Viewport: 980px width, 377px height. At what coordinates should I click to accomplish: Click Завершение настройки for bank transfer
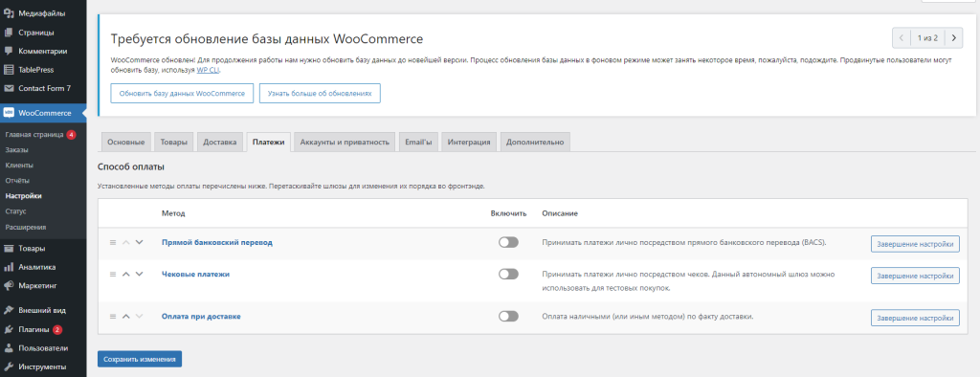[915, 244]
